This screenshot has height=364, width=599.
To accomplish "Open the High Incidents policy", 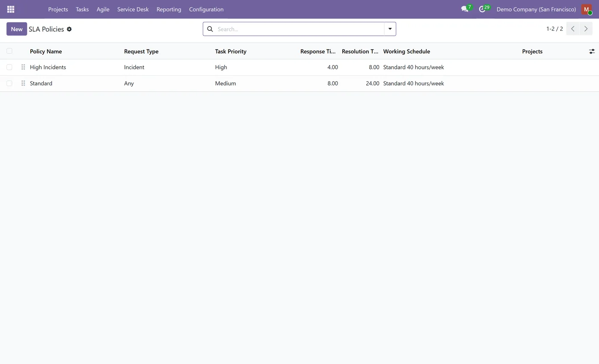I will click(x=48, y=67).
